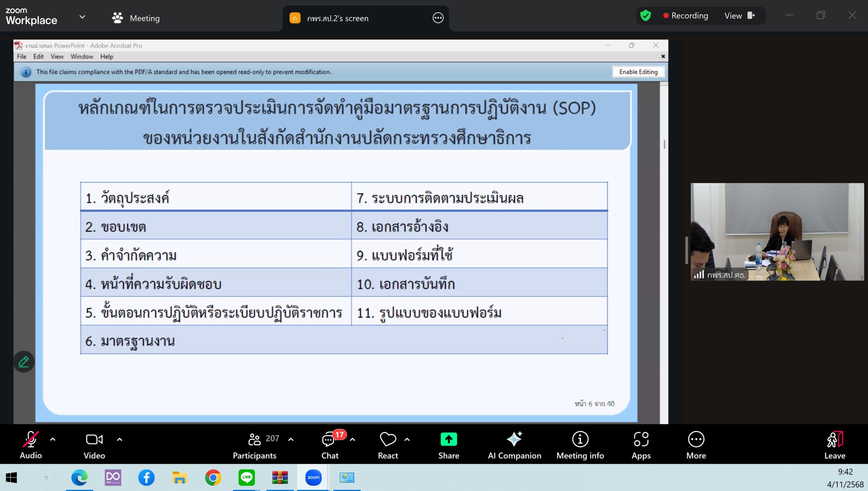The image size is (868, 491).
Task: Expand video settings arrow
Action: click(x=119, y=439)
